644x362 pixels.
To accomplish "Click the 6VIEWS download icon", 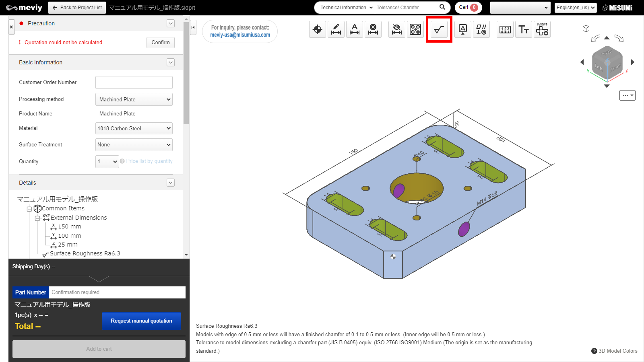I will click(542, 29).
